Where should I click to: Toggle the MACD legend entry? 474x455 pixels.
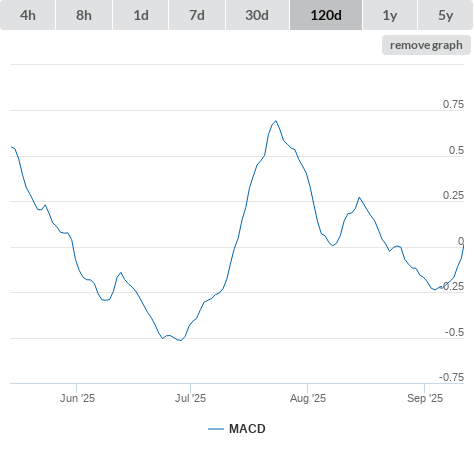point(237,429)
